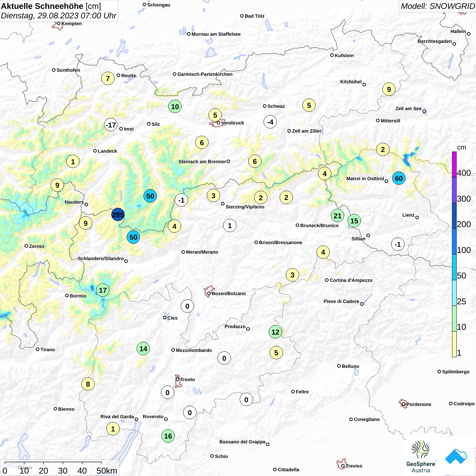Click the Innsbruck city label

pos(233,123)
